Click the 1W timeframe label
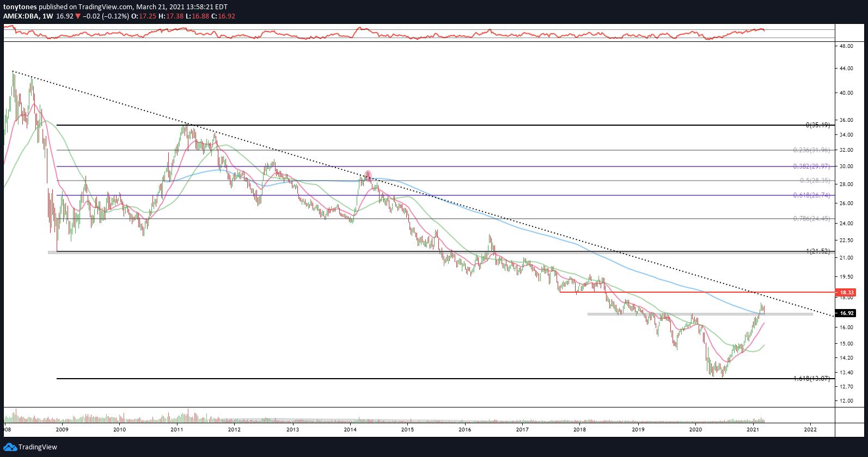The image size is (868, 457). click(47, 16)
